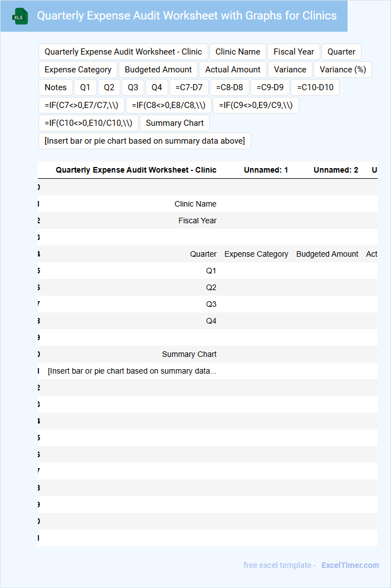Image resolution: width=391 pixels, height=588 pixels.
Task: Click the 'free excel template -' footer text
Action: pos(280,565)
